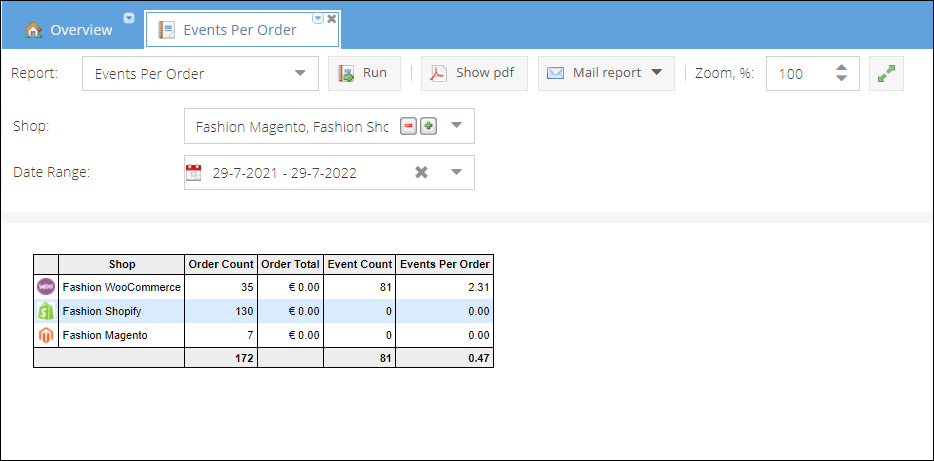The image size is (934, 461).
Task: Expand the Date Range dropdown
Action: 456,172
